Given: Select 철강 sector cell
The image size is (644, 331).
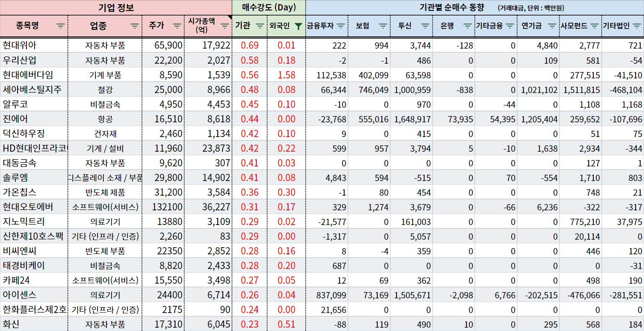Looking at the screenshot, I should tap(105, 90).
